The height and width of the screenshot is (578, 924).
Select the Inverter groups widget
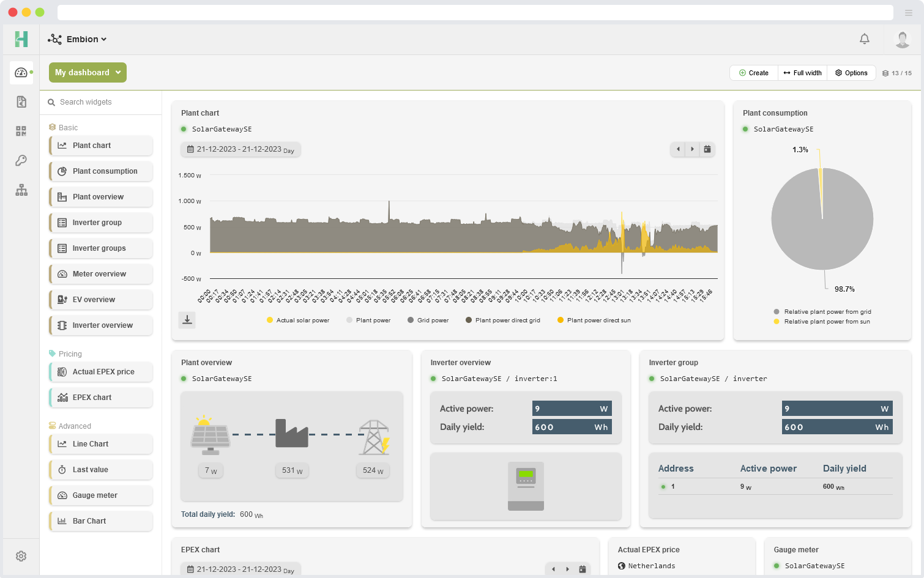point(101,248)
